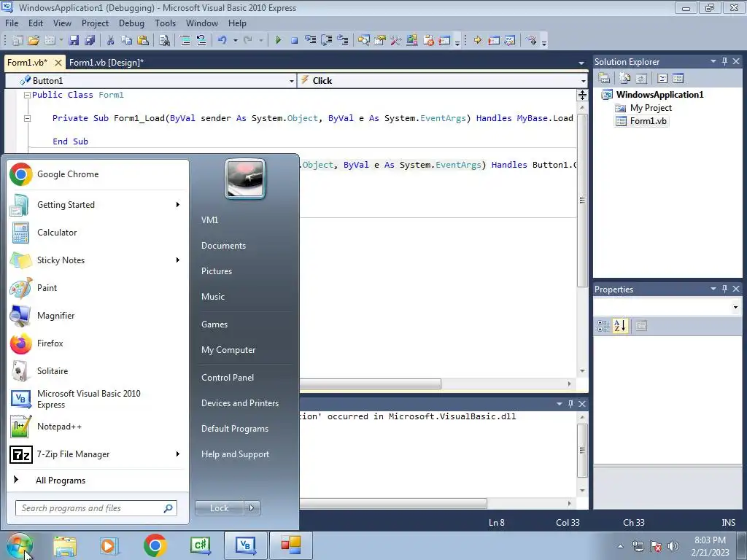747x560 pixels.
Task: Collapse the Public Class Form1 block
Action: tap(27, 96)
